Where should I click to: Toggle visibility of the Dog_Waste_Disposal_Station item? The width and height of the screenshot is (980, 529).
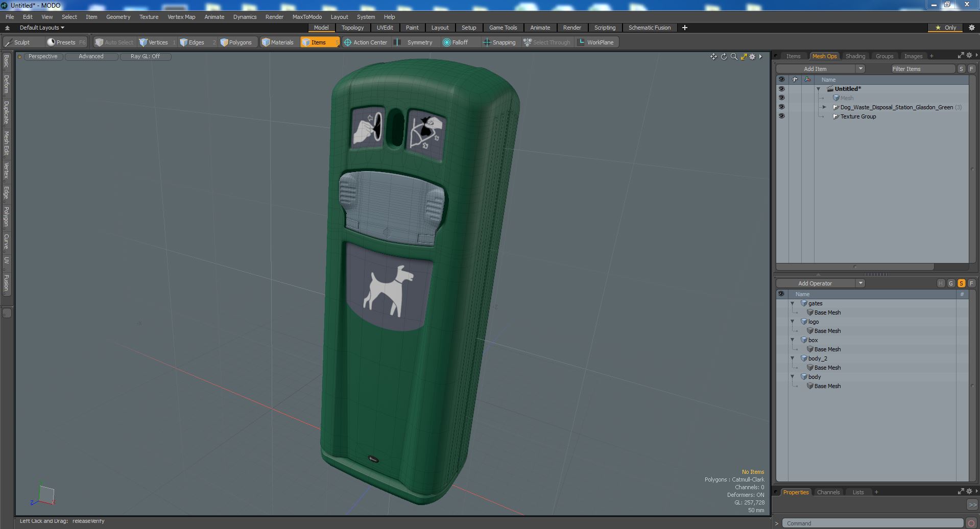[x=781, y=107]
